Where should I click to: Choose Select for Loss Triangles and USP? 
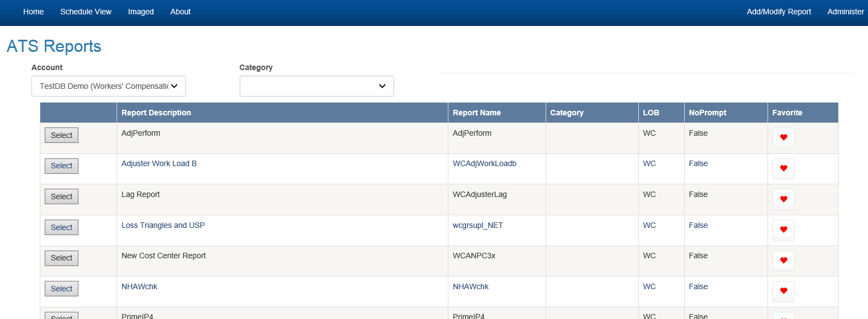pyautogui.click(x=61, y=227)
